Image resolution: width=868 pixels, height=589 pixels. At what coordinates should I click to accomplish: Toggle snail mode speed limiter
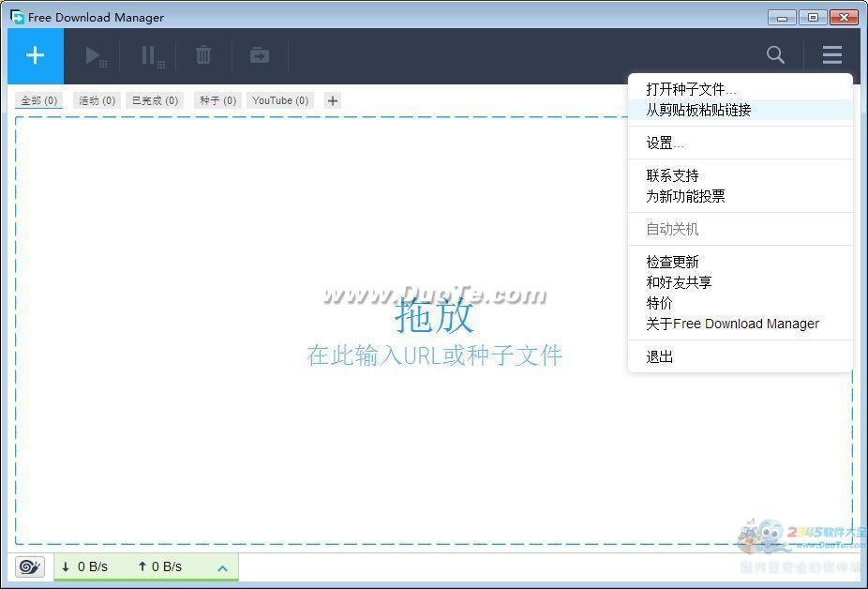click(x=30, y=566)
